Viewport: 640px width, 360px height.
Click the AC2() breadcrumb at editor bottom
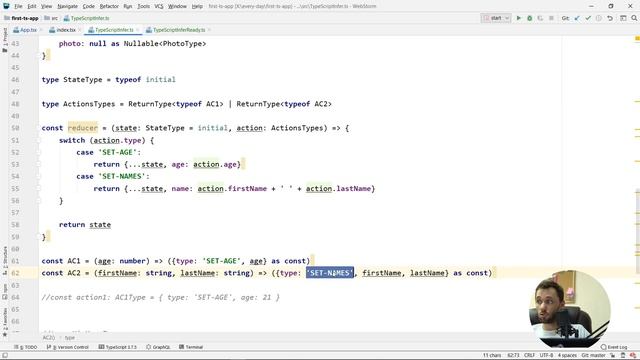(x=48, y=338)
